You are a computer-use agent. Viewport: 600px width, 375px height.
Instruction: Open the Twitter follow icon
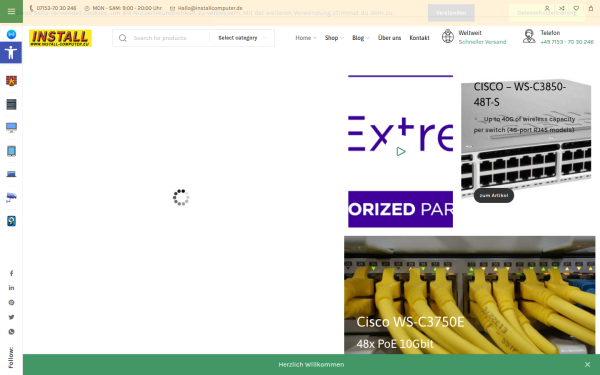coord(11,317)
